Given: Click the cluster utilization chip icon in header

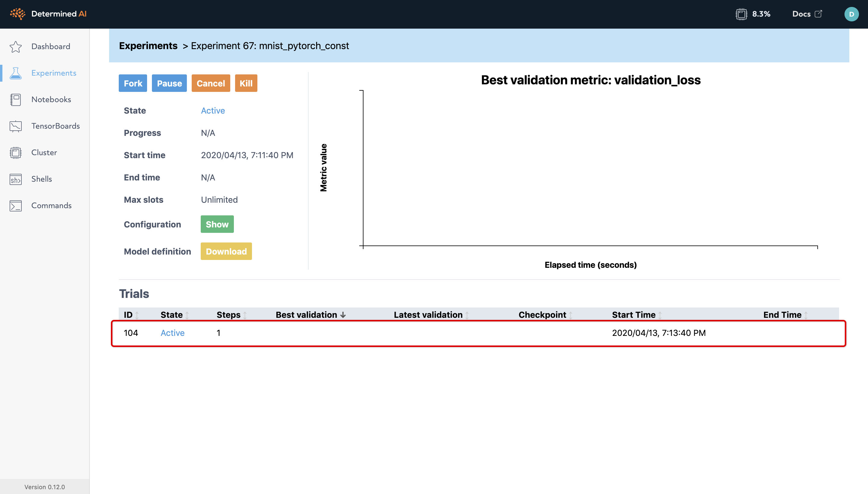Looking at the screenshot, I should 741,14.
